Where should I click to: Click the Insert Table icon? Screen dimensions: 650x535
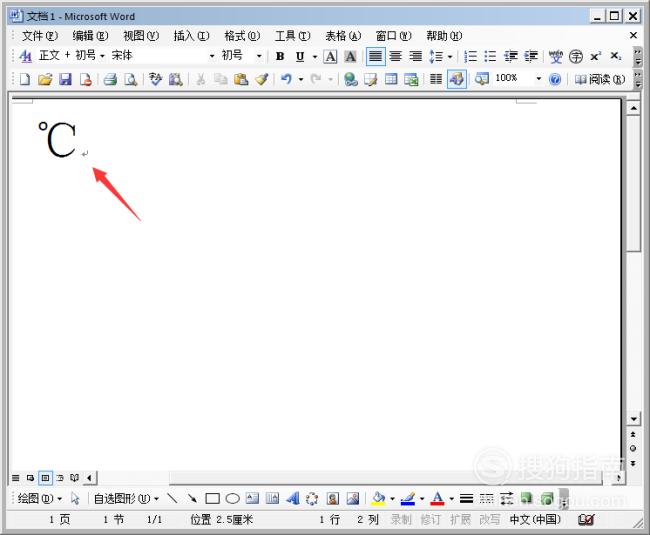(x=391, y=79)
